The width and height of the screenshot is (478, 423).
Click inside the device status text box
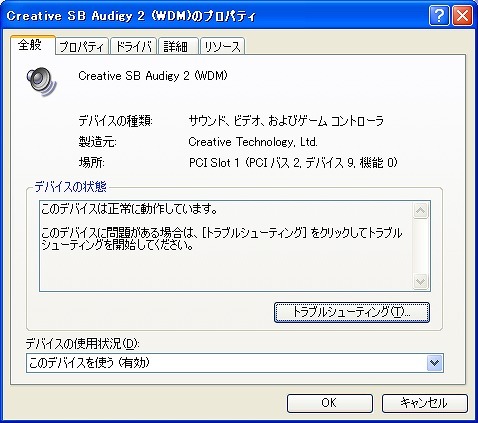(226, 246)
